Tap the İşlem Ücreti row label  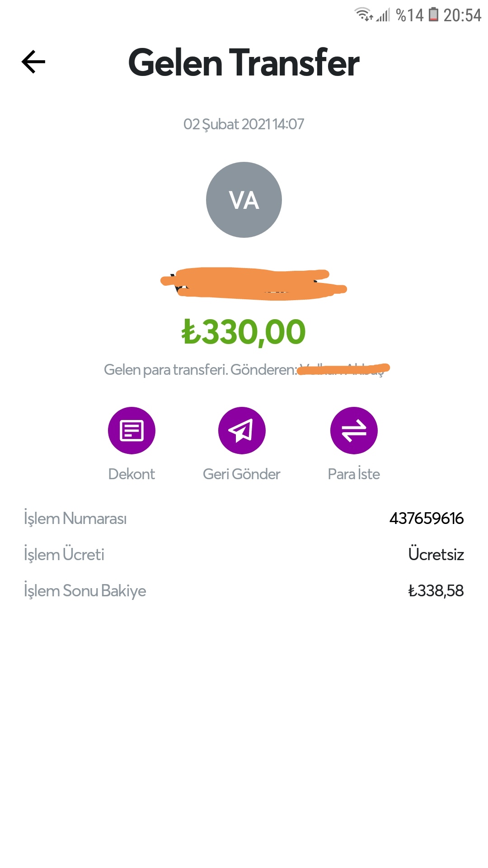click(x=64, y=554)
